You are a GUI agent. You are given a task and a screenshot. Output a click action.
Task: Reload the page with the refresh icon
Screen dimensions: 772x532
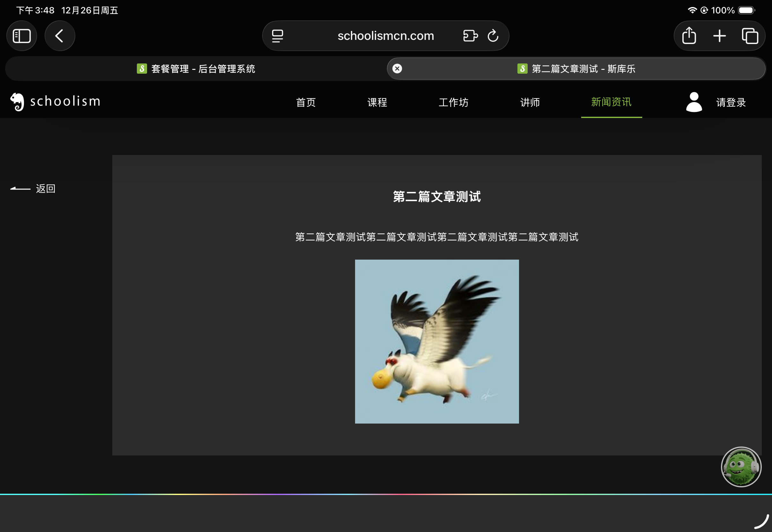493,36
